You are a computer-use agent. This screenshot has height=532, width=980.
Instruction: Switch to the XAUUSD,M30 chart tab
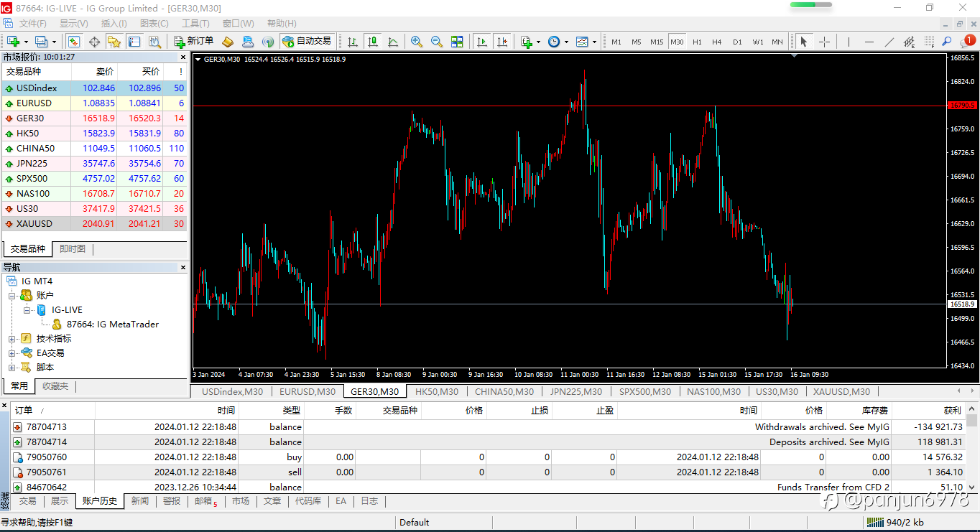point(841,391)
